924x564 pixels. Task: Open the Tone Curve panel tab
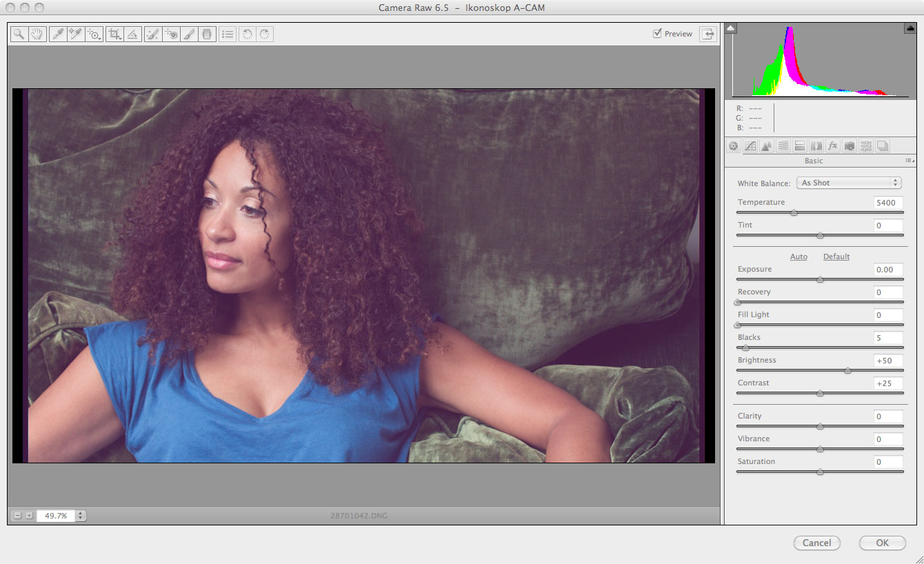(750, 145)
